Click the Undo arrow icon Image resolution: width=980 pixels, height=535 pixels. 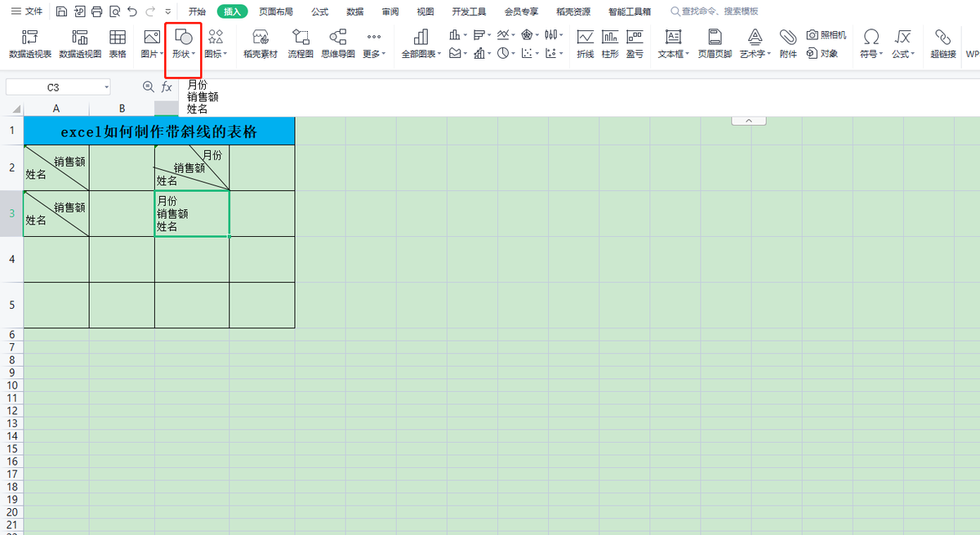pyautogui.click(x=132, y=11)
